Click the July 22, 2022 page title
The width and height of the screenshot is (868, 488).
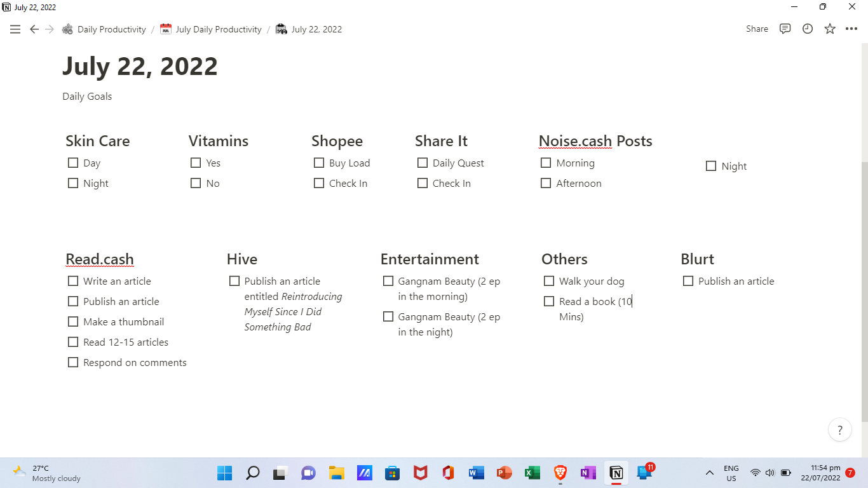click(x=140, y=67)
